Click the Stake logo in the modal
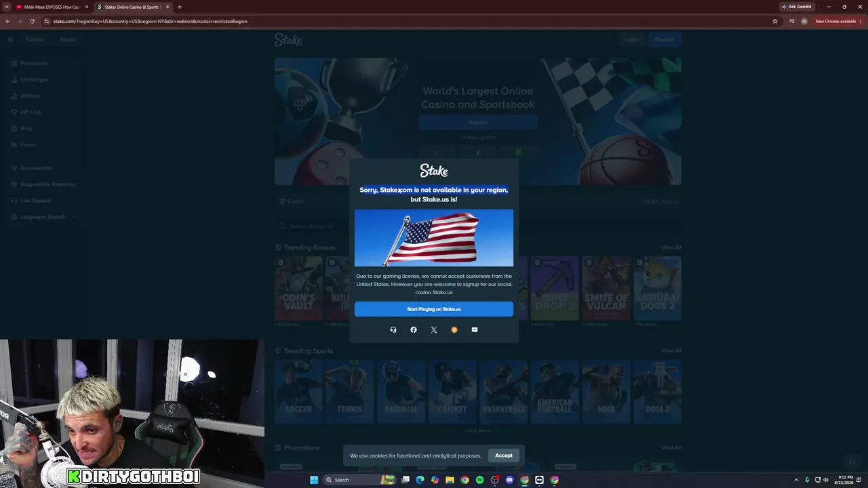Image resolution: width=868 pixels, height=488 pixels. 434,171
